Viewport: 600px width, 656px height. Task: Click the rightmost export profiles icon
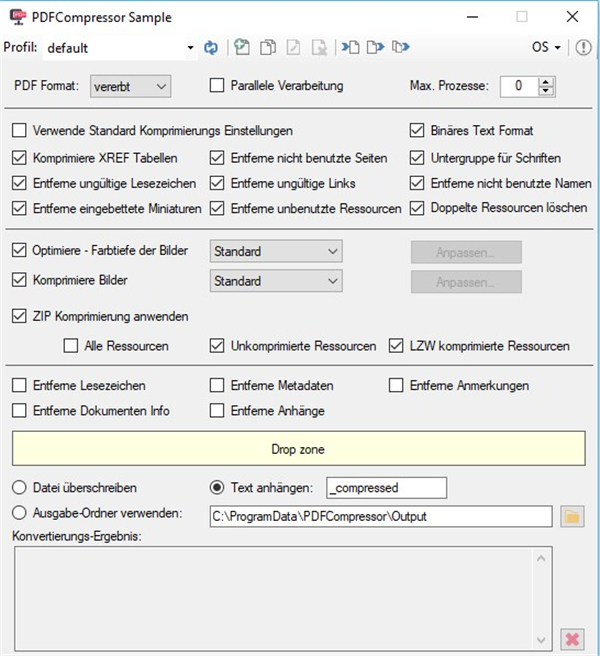tap(401, 47)
